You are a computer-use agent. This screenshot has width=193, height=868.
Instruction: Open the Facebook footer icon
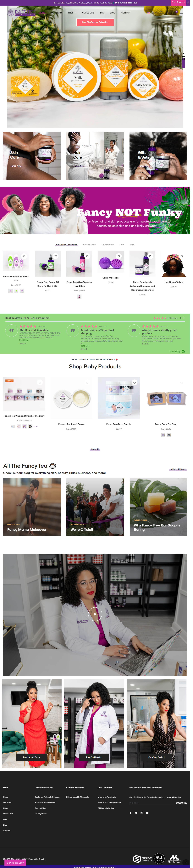(x=131, y=813)
